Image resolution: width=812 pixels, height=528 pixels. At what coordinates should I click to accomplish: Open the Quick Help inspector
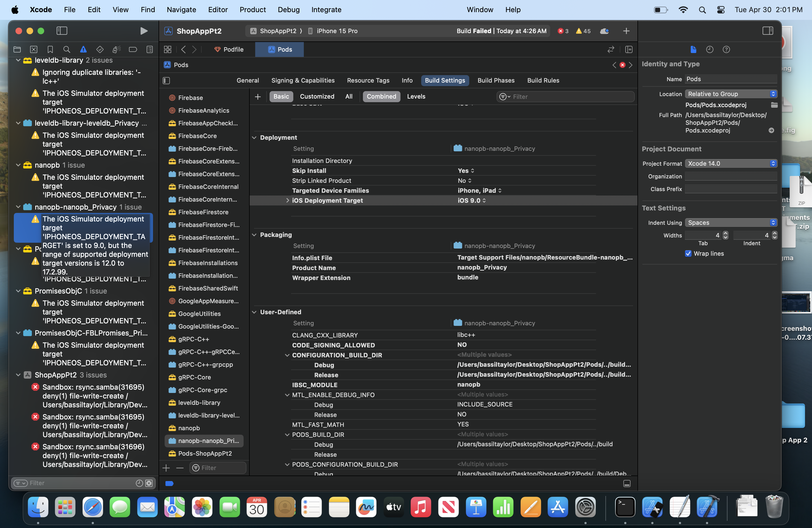click(x=726, y=49)
